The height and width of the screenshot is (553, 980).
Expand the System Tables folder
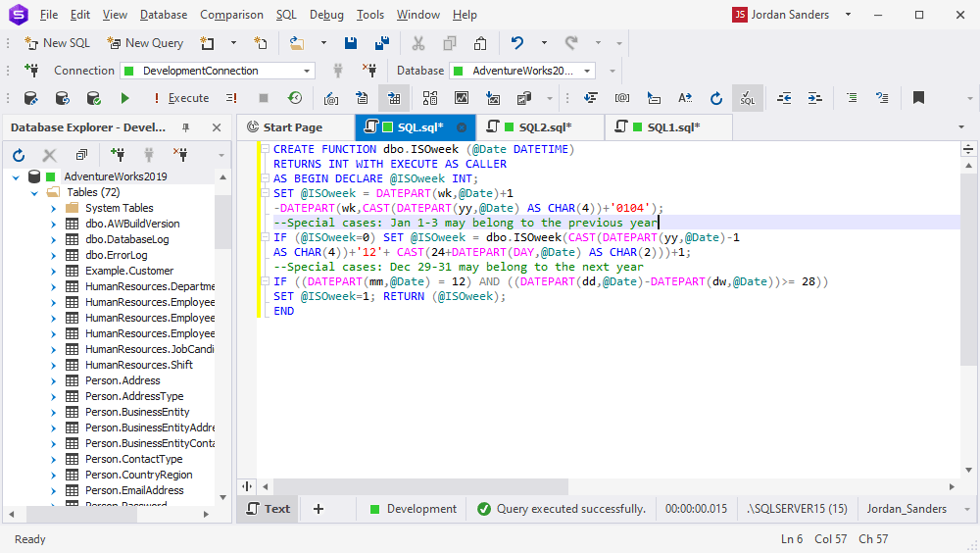click(53, 208)
